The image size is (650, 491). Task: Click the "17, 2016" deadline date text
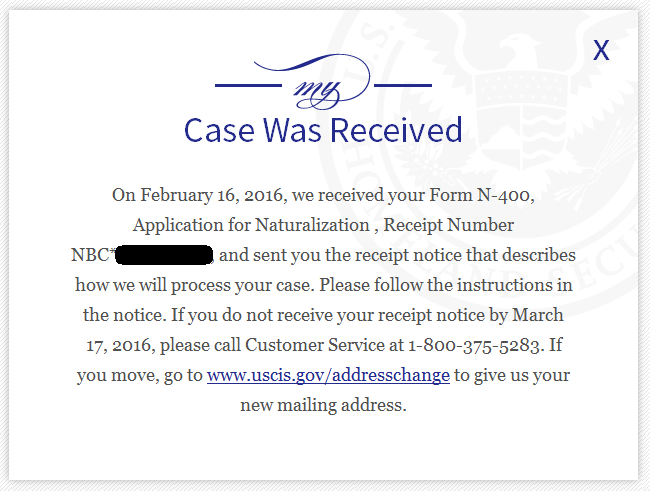(119, 345)
